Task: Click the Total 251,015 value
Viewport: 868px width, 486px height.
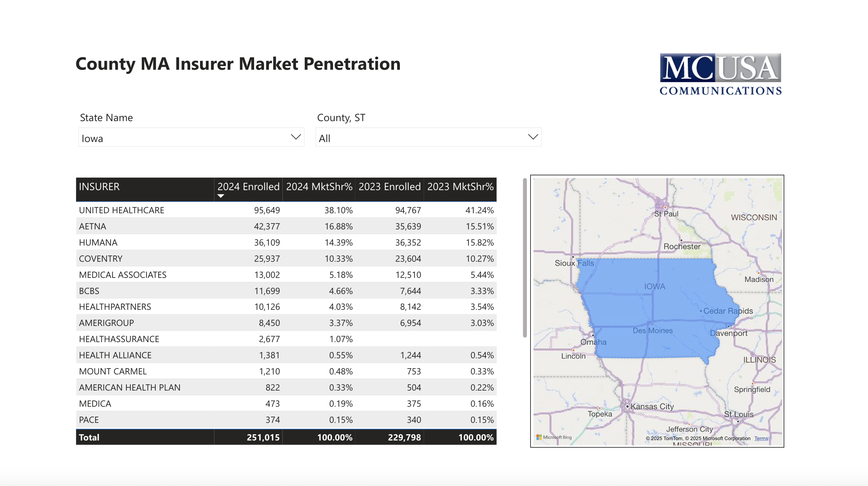Action: pos(263,437)
